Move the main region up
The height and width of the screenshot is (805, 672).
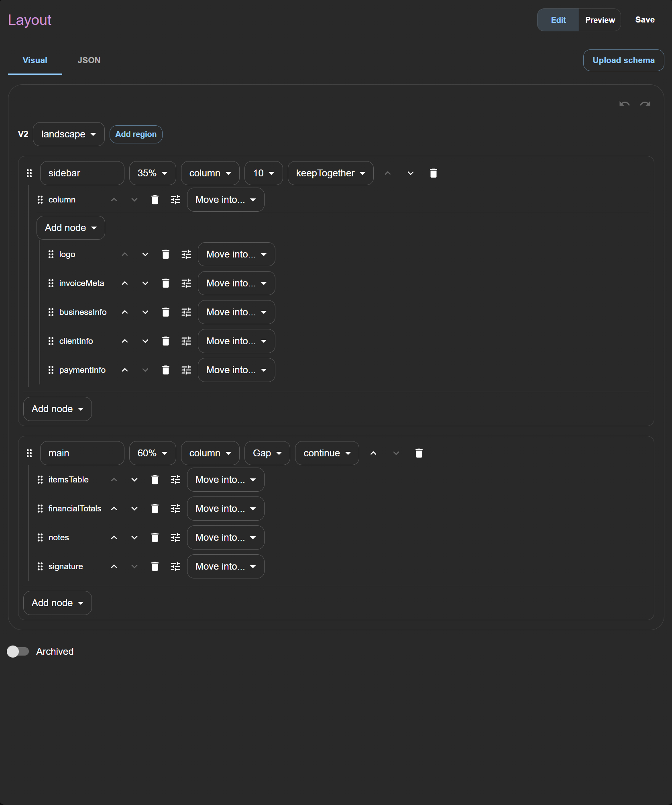click(373, 453)
